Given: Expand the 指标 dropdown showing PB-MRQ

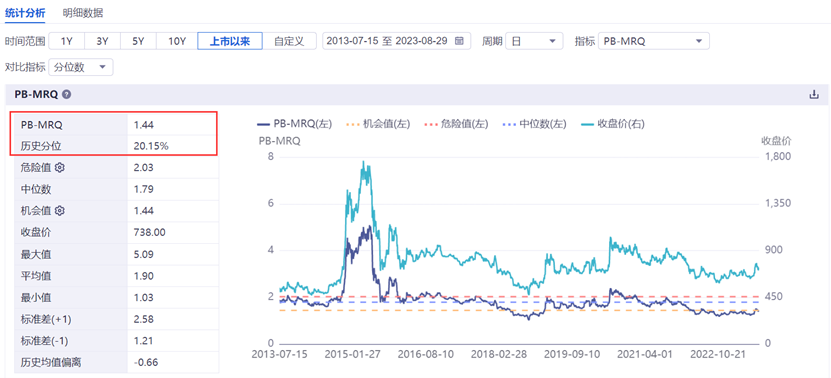Looking at the screenshot, I should coord(653,41).
